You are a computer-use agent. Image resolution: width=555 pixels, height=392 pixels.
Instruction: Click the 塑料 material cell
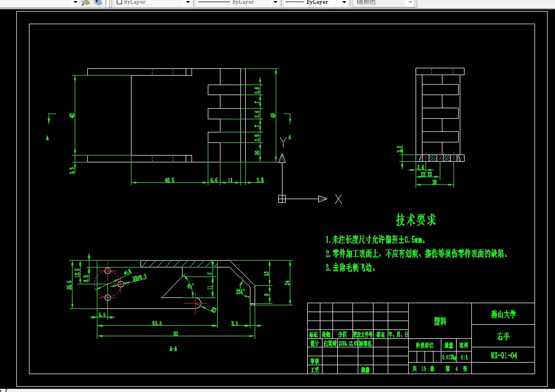coord(440,321)
